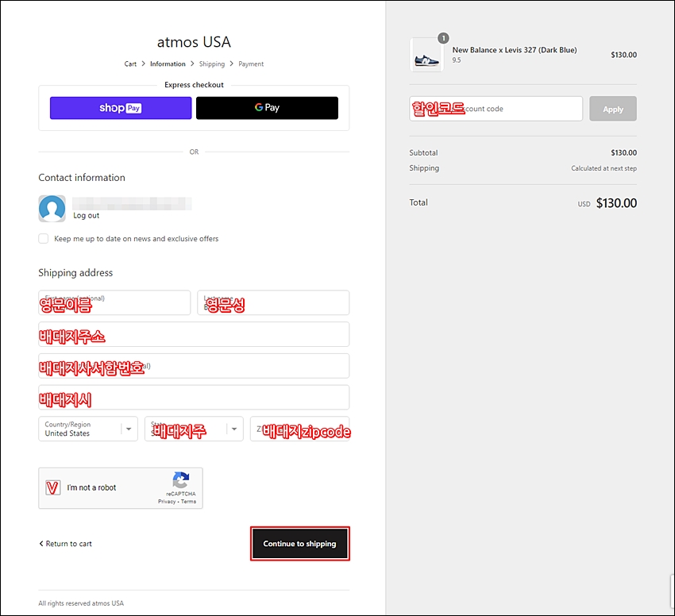
Task: Open the Country/Region dropdown
Action: [x=88, y=429]
